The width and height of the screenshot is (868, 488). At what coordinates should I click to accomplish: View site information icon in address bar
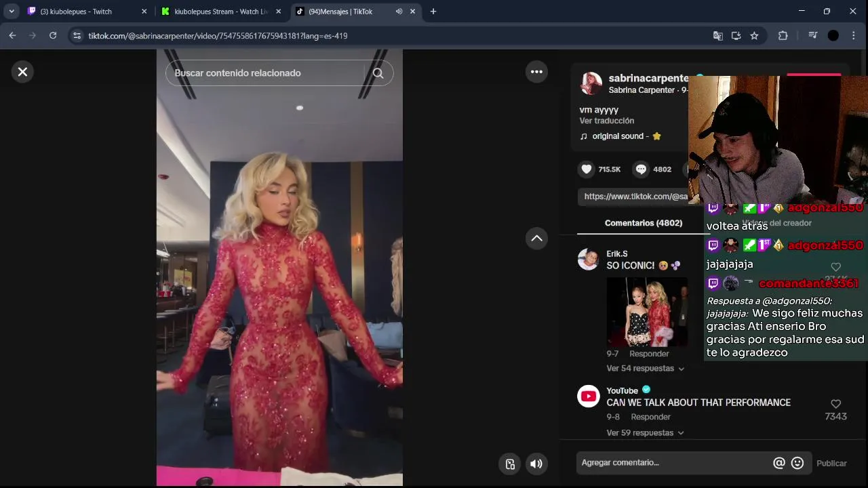pos(77,36)
